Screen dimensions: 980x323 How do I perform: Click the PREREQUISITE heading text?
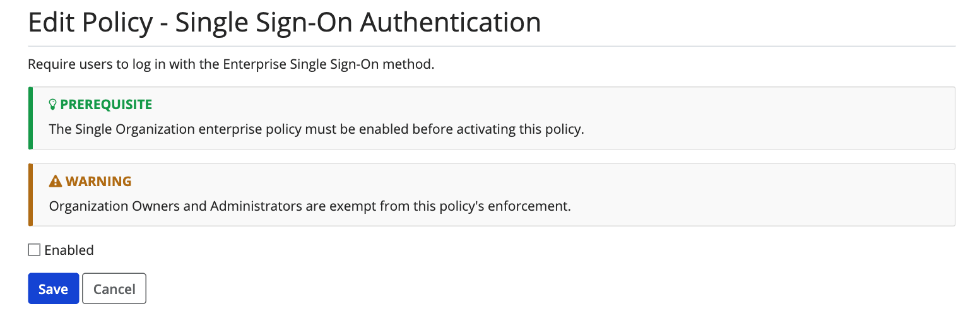click(x=106, y=104)
